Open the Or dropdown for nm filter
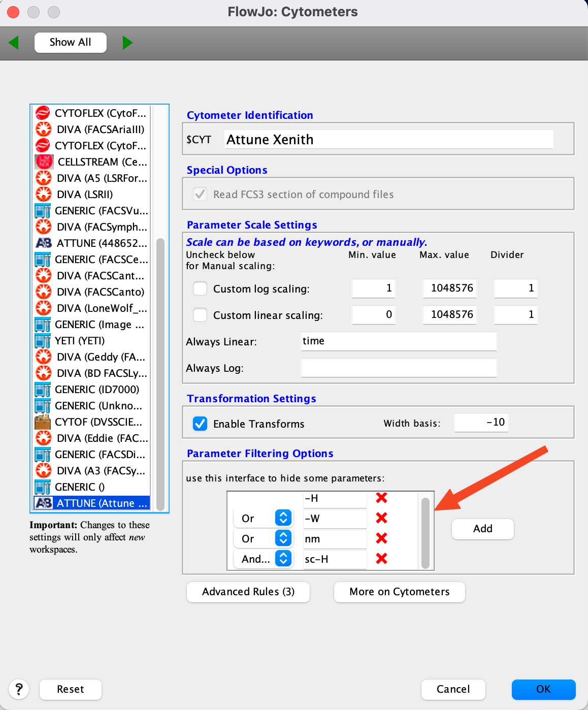The image size is (588, 710). coord(283,538)
